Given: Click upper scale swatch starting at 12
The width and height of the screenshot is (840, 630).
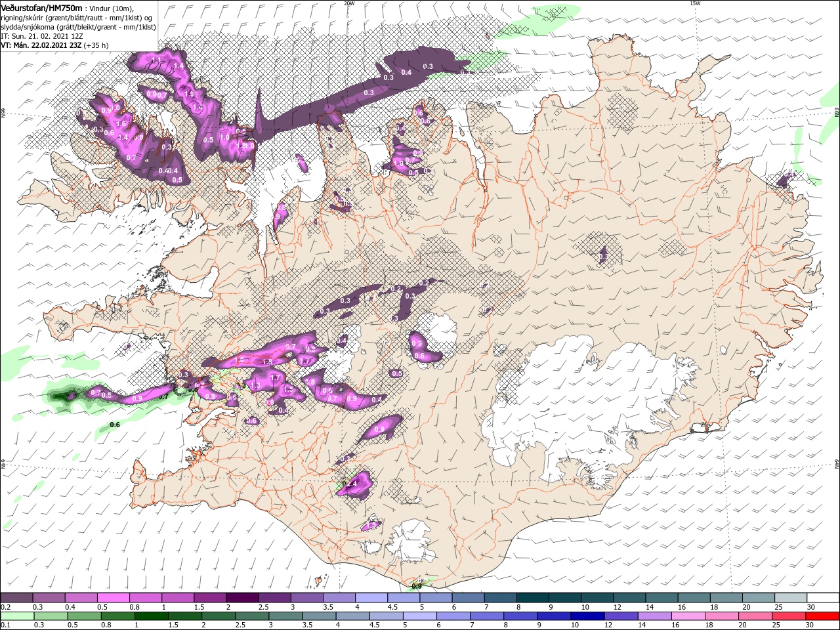Looking at the screenshot, I should (629, 598).
